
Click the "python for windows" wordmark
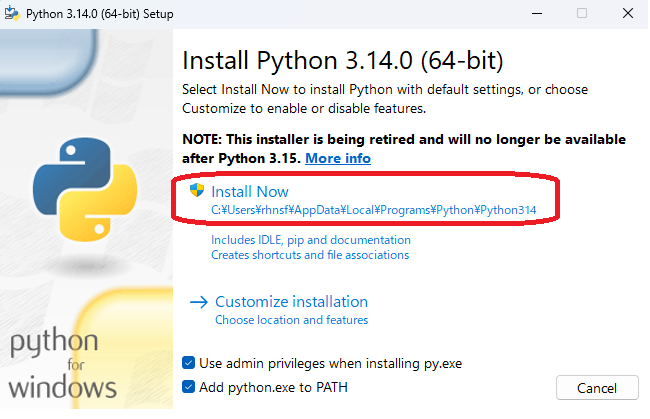point(64,364)
